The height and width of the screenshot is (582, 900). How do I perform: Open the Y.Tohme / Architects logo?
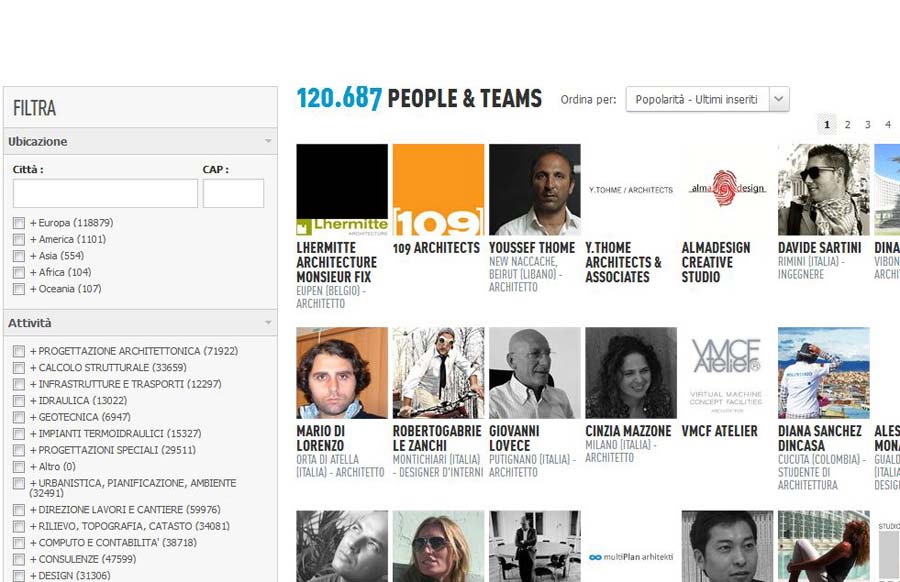click(x=631, y=189)
